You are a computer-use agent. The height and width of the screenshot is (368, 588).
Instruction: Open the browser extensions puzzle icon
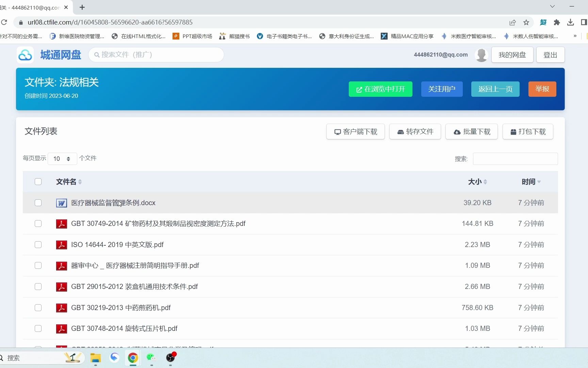click(x=557, y=22)
